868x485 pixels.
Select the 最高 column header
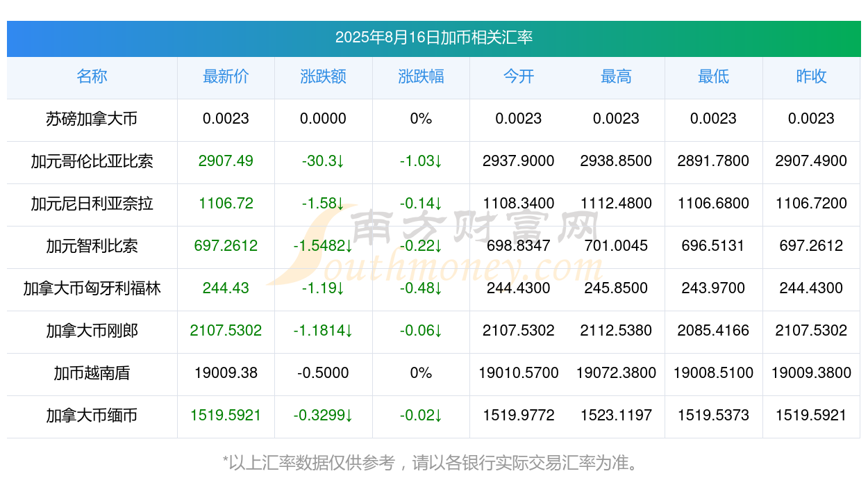[616, 76]
